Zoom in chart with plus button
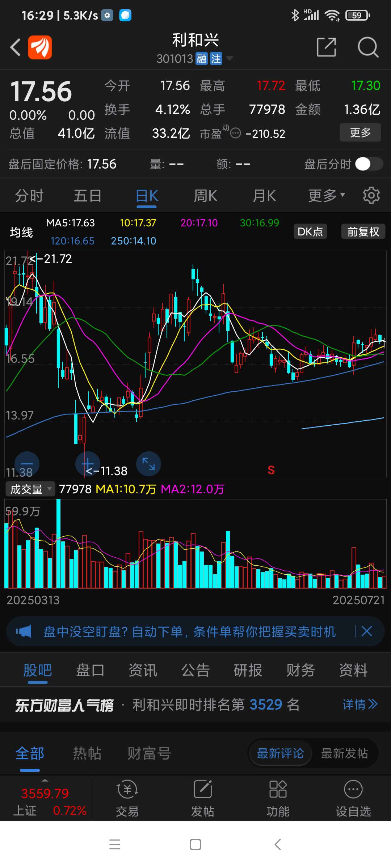The image size is (391, 868). pyautogui.click(x=88, y=464)
